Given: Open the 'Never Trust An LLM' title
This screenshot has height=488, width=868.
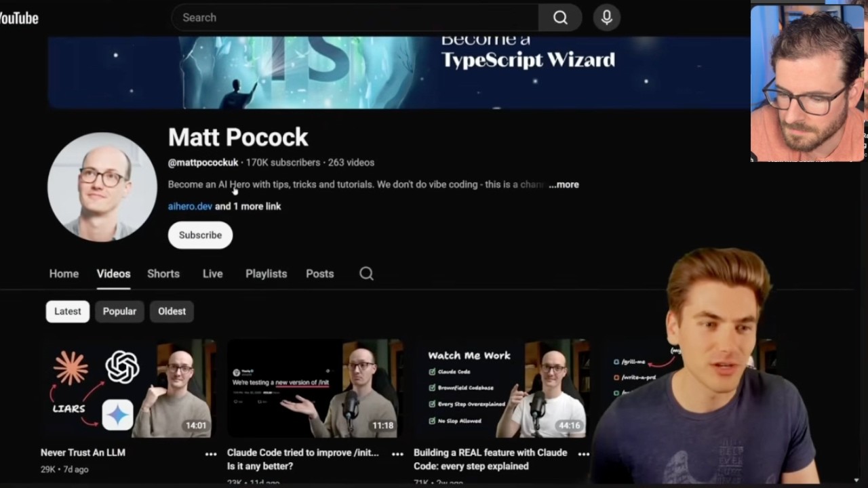Looking at the screenshot, I should 83,453.
